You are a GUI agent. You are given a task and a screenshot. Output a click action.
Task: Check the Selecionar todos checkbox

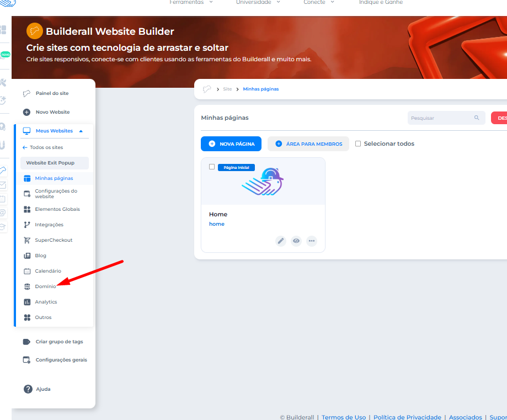click(x=358, y=143)
